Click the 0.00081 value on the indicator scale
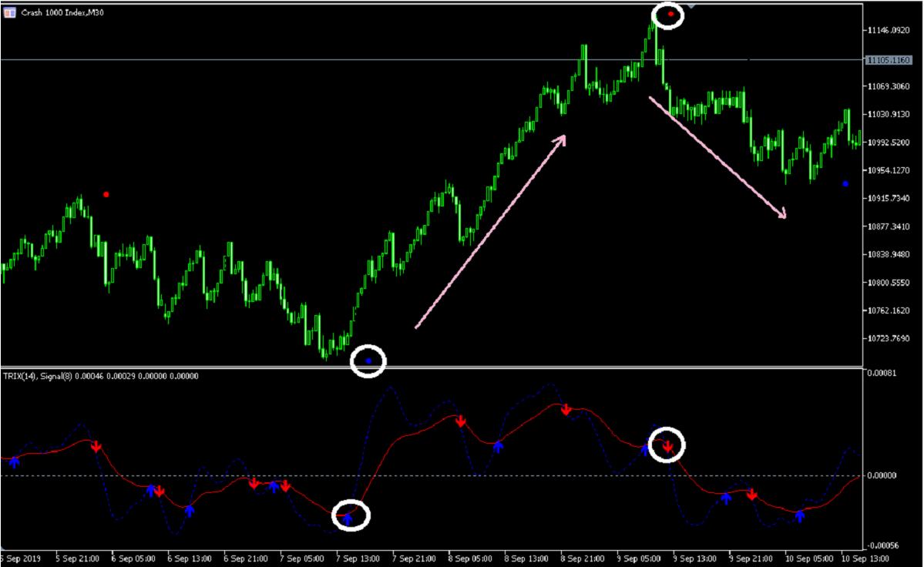Image resolution: width=924 pixels, height=567 pixels. 882,372
